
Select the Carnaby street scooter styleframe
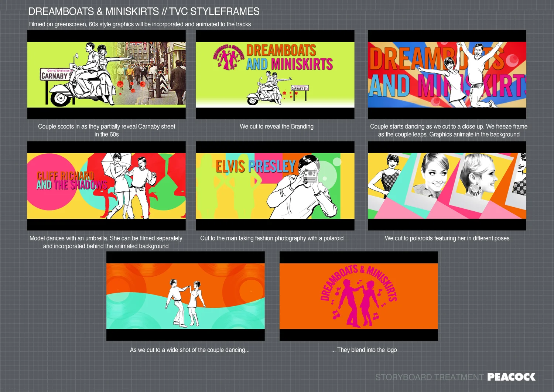106,75
